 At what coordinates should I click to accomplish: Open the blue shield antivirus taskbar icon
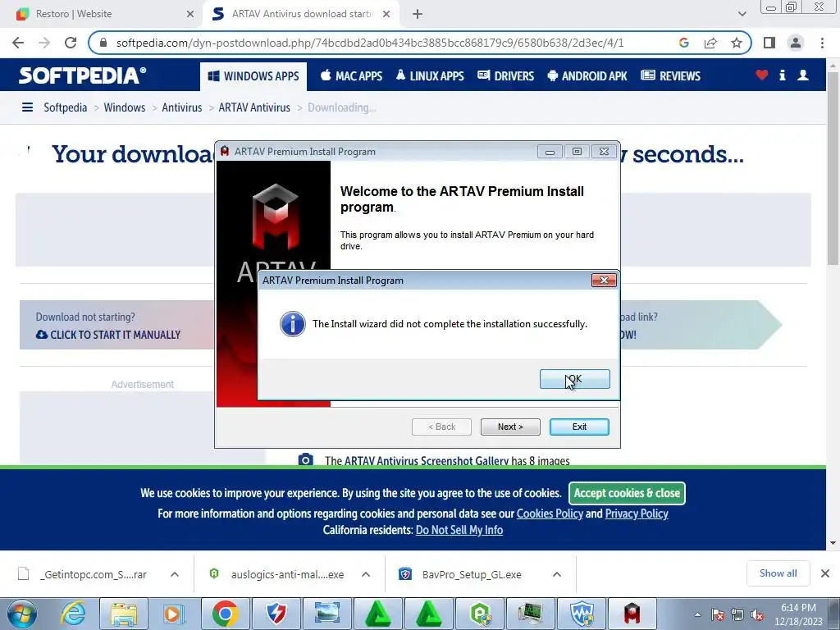[582, 614]
